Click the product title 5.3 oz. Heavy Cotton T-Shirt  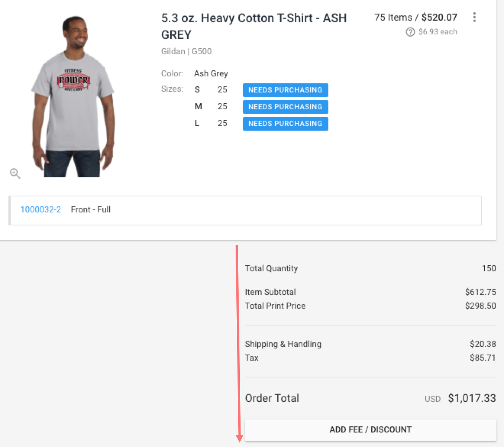point(254,18)
